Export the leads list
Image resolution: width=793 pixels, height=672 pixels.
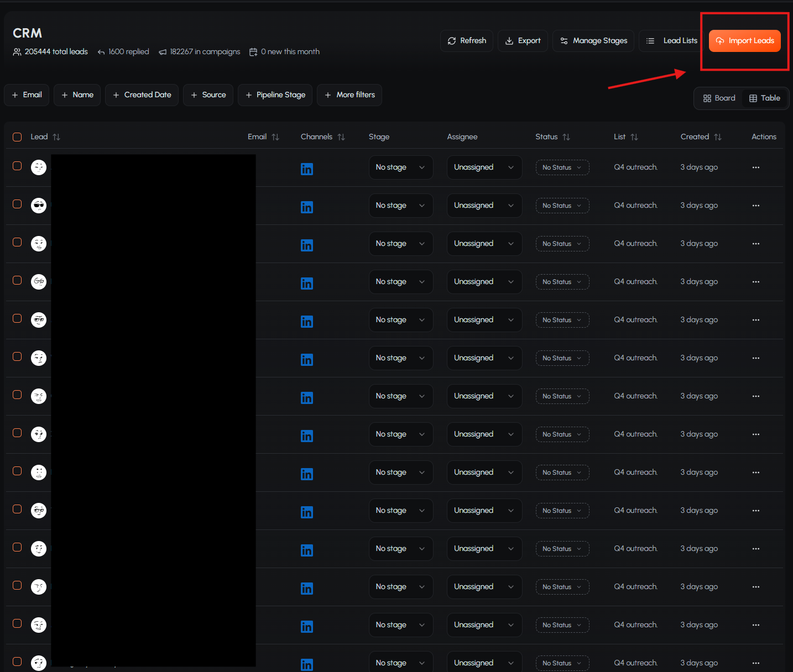523,41
